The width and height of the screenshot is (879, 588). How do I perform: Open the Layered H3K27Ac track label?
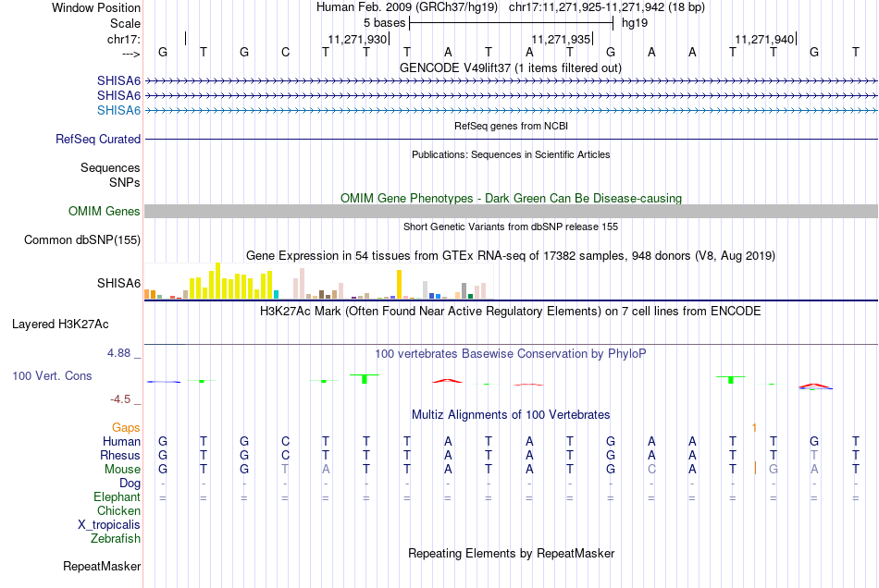[x=60, y=325]
